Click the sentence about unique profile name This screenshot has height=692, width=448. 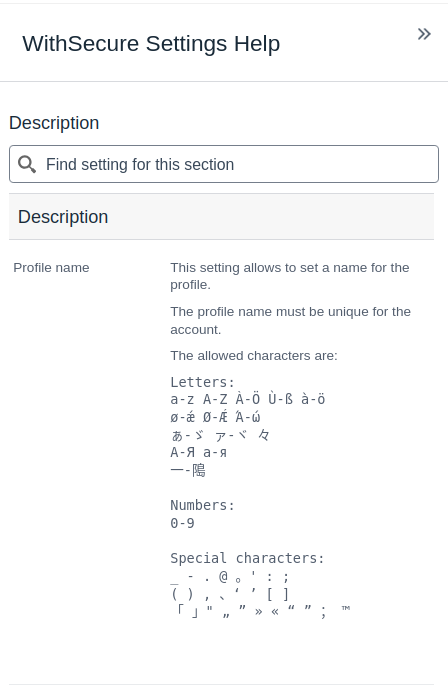290,320
